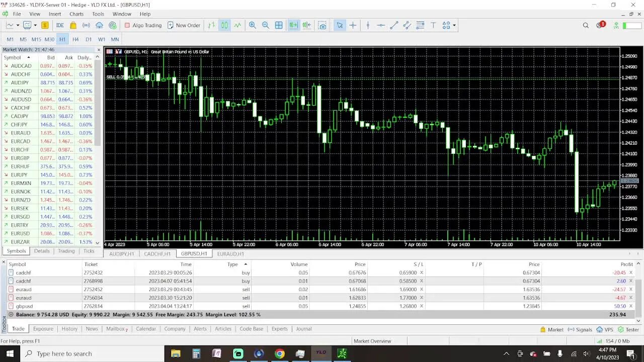
Task: Open Signals link in Toolbox bar
Action: 580,330
